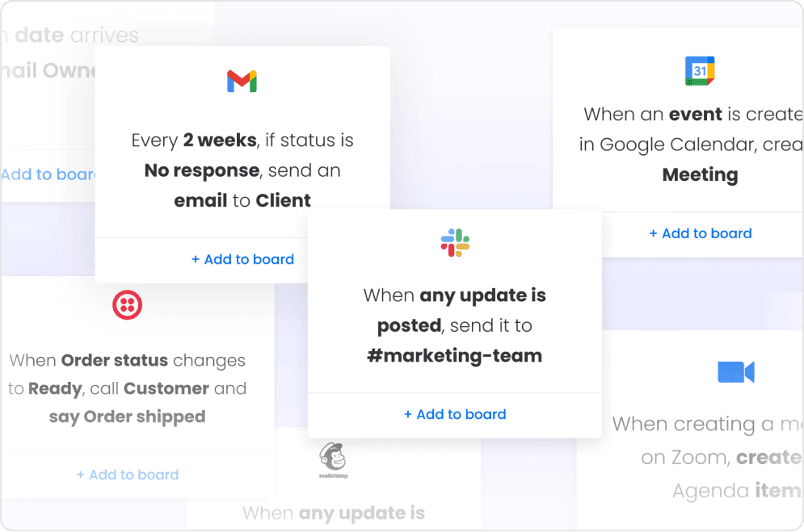This screenshot has height=532, width=804.
Task: Click the Google Calendar icon
Action: point(700,71)
